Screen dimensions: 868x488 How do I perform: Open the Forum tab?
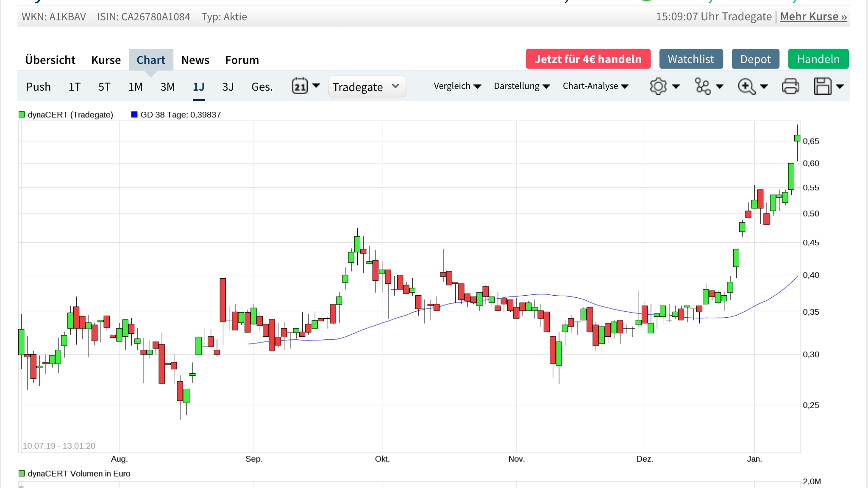(242, 60)
